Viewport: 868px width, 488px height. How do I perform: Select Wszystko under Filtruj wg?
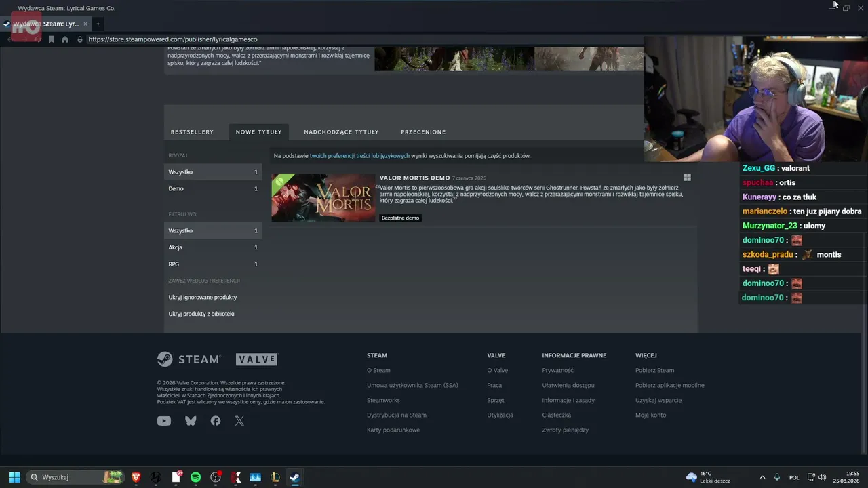click(213, 230)
